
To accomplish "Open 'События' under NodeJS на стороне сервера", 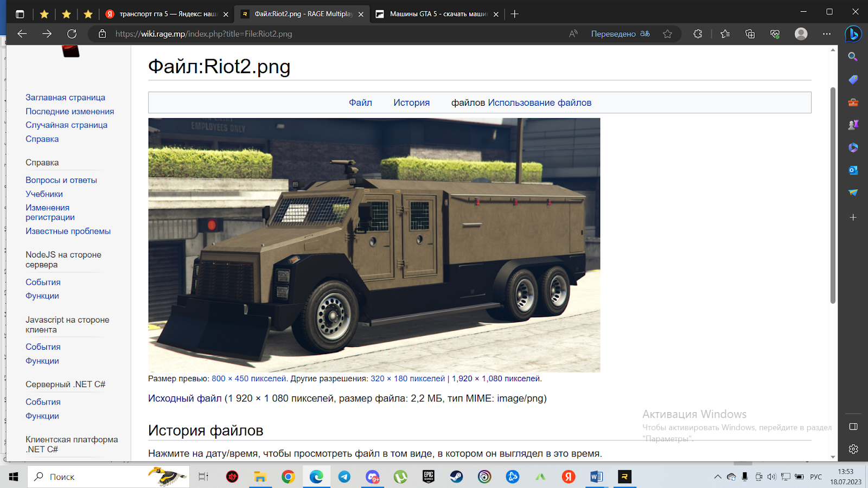I will click(43, 282).
